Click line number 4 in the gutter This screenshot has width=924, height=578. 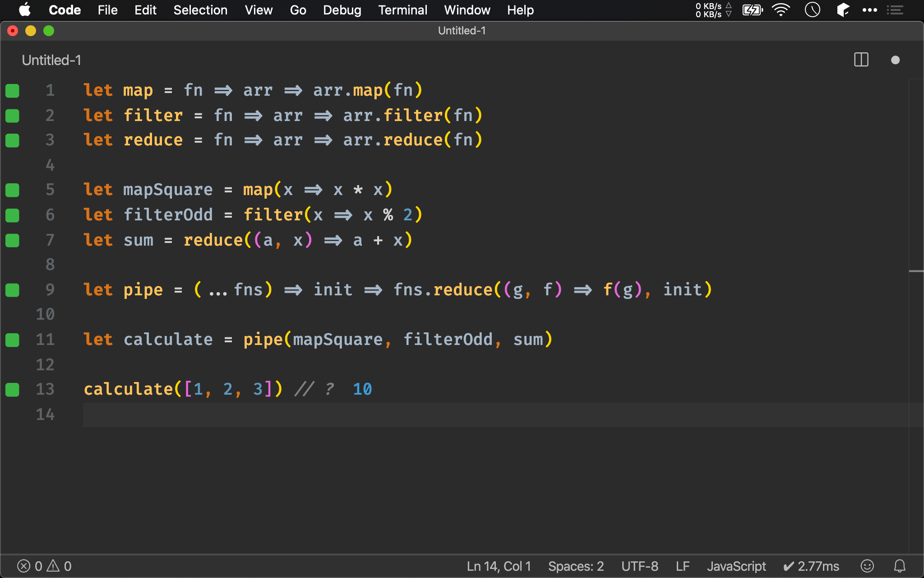click(50, 165)
